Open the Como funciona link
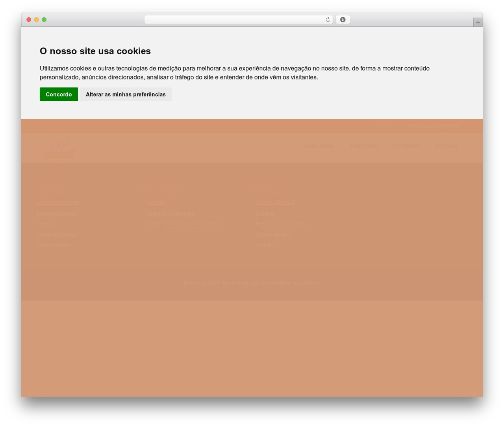Viewport: 504px width, 427px height. tap(54, 245)
